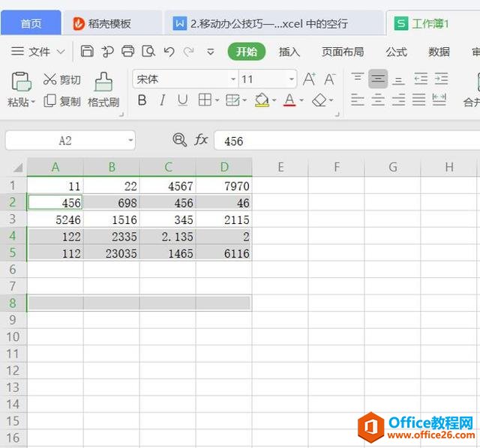The image size is (480, 448).
Task: Open Print Preview icon
Action: (x=148, y=52)
